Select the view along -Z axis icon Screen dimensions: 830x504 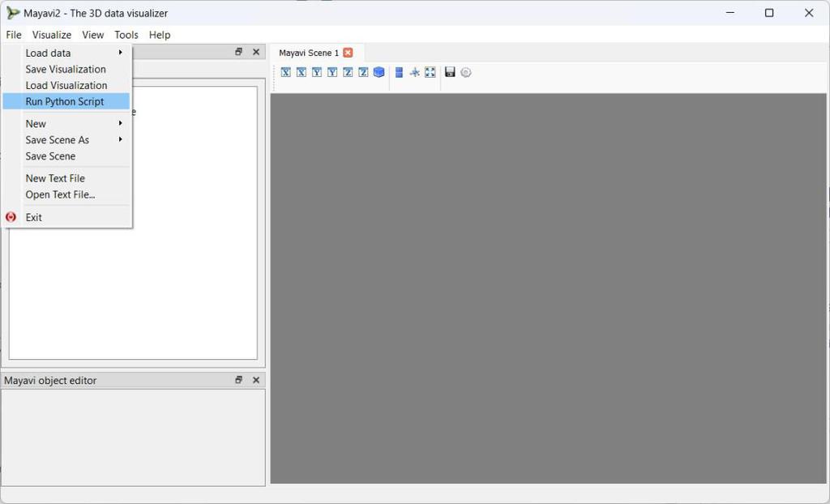point(364,72)
